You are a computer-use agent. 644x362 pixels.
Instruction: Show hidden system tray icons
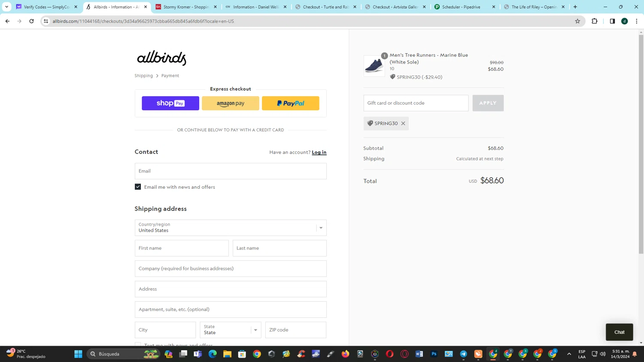(x=569, y=354)
